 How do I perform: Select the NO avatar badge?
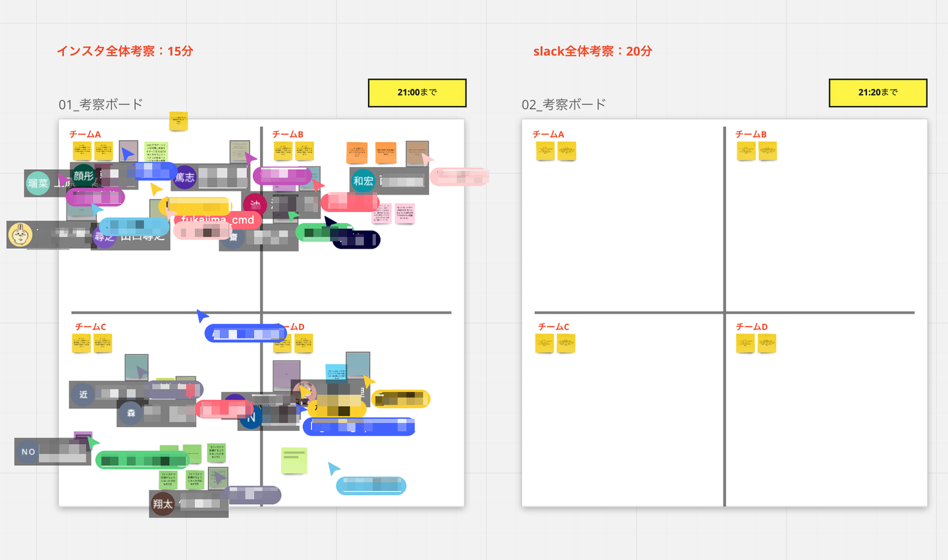coord(28,452)
